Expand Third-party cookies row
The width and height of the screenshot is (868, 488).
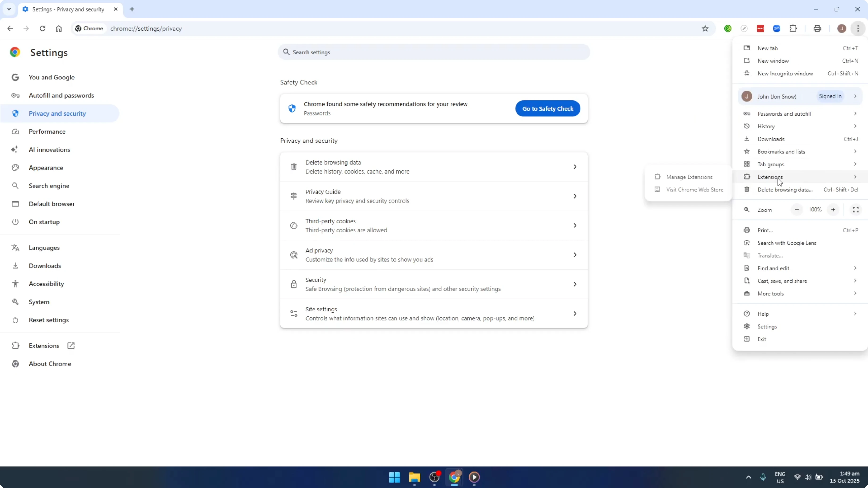click(x=434, y=226)
